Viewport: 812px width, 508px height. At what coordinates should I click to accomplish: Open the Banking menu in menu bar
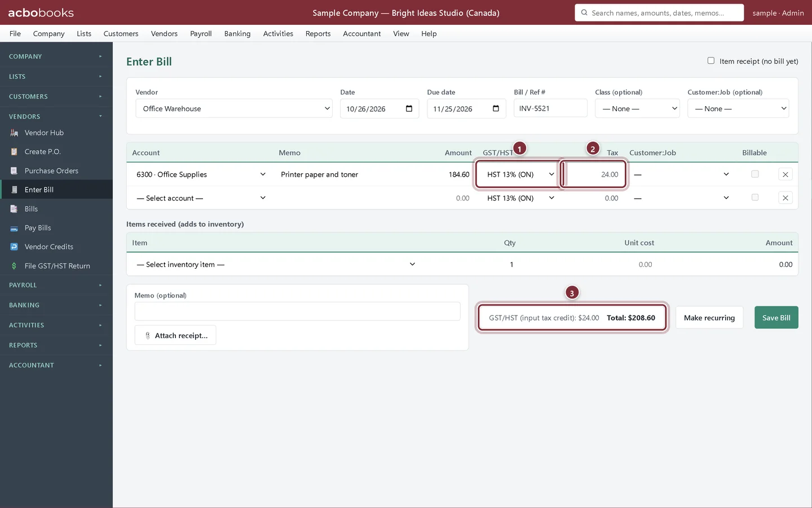click(x=237, y=33)
